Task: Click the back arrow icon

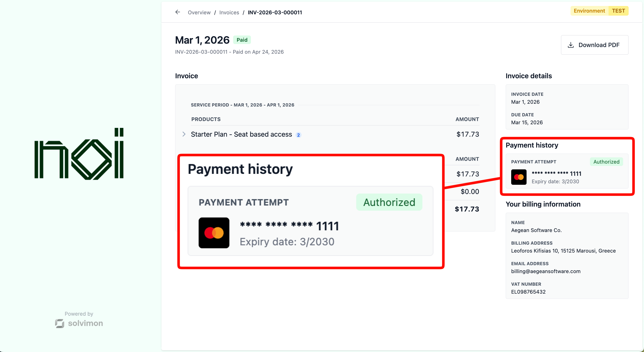Action: [177, 12]
